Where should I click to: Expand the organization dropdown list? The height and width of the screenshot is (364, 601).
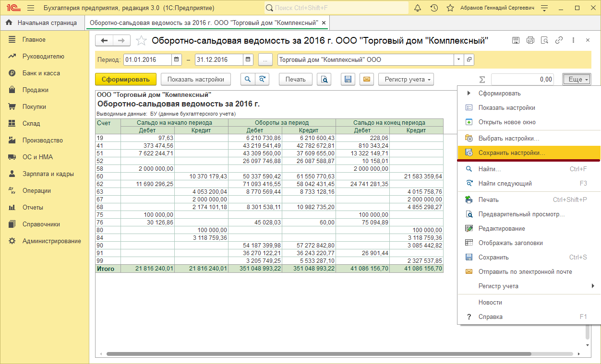click(x=458, y=60)
